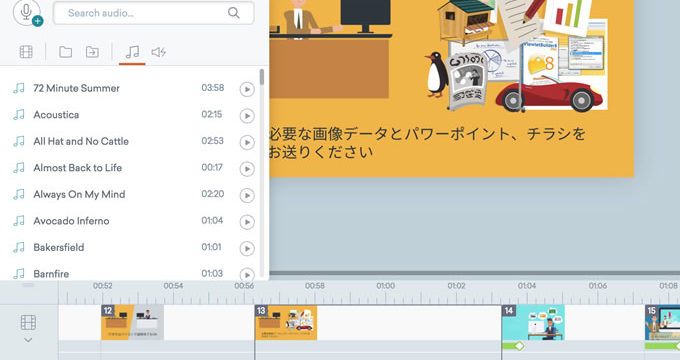Play preview of 72 Minute Summer
The width and height of the screenshot is (680, 360).
click(x=247, y=89)
